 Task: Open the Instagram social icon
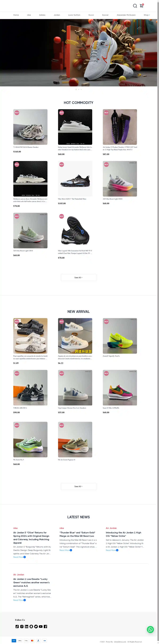click(x=22, y=626)
